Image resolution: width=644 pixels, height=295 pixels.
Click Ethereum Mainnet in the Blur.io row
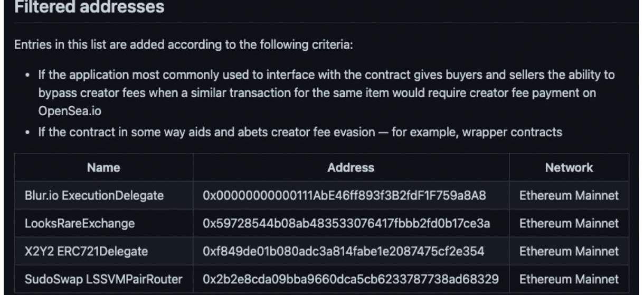pyautogui.click(x=569, y=196)
